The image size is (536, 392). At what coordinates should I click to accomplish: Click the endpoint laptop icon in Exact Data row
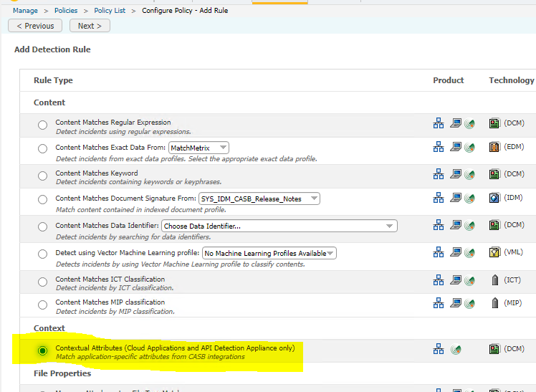click(456, 148)
